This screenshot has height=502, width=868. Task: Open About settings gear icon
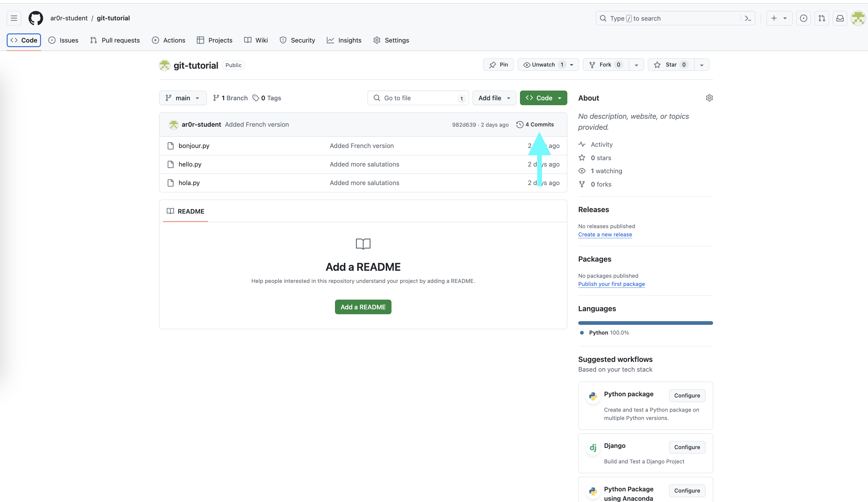(x=709, y=98)
